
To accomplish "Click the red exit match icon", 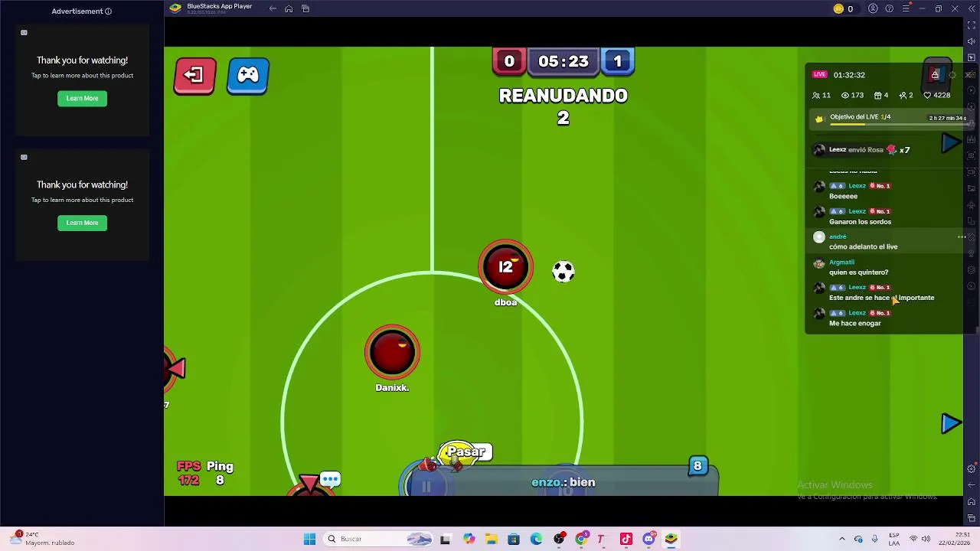I will point(194,76).
